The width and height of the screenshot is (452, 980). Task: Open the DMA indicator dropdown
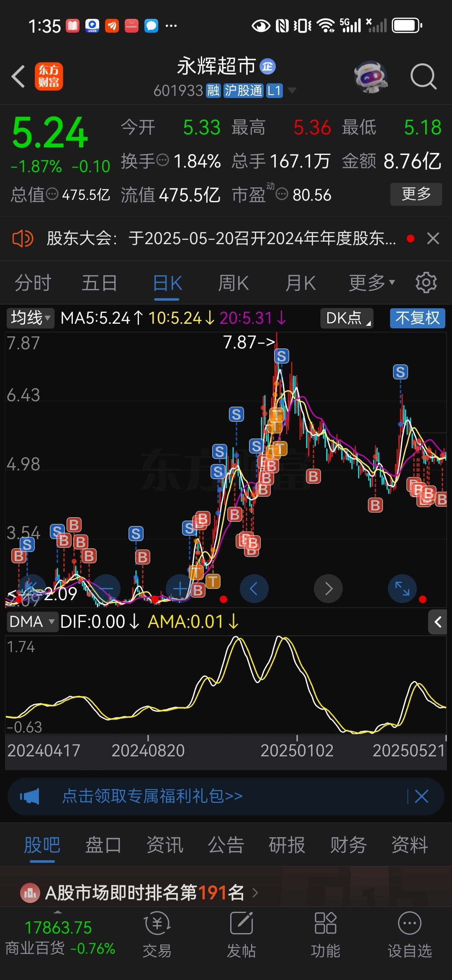point(32,622)
